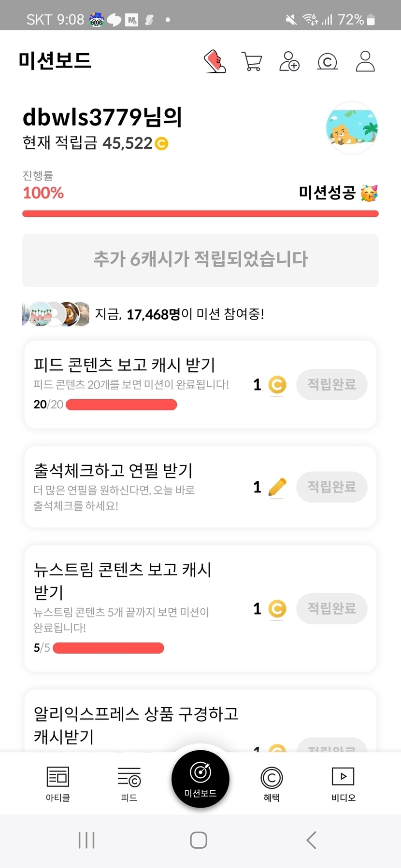Viewport: 401px width, 868px height.
Task: Open the shopping cart
Action: pos(252,62)
